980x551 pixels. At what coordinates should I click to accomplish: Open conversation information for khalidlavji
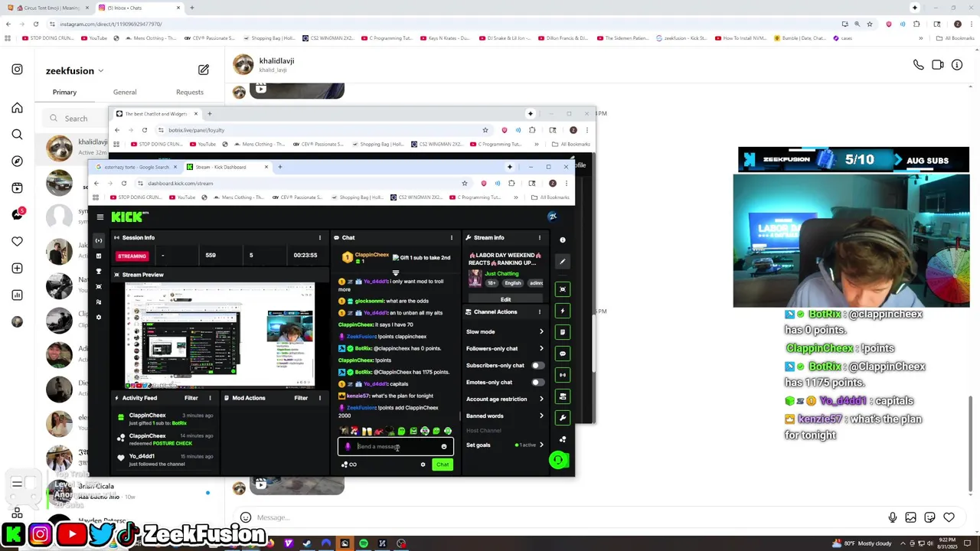point(957,65)
